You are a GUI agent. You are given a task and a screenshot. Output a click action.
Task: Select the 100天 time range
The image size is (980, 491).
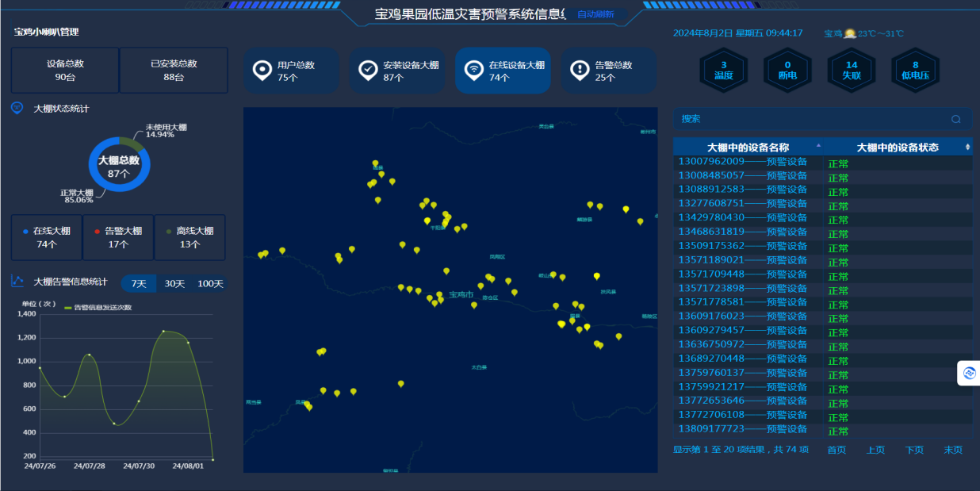tap(210, 284)
